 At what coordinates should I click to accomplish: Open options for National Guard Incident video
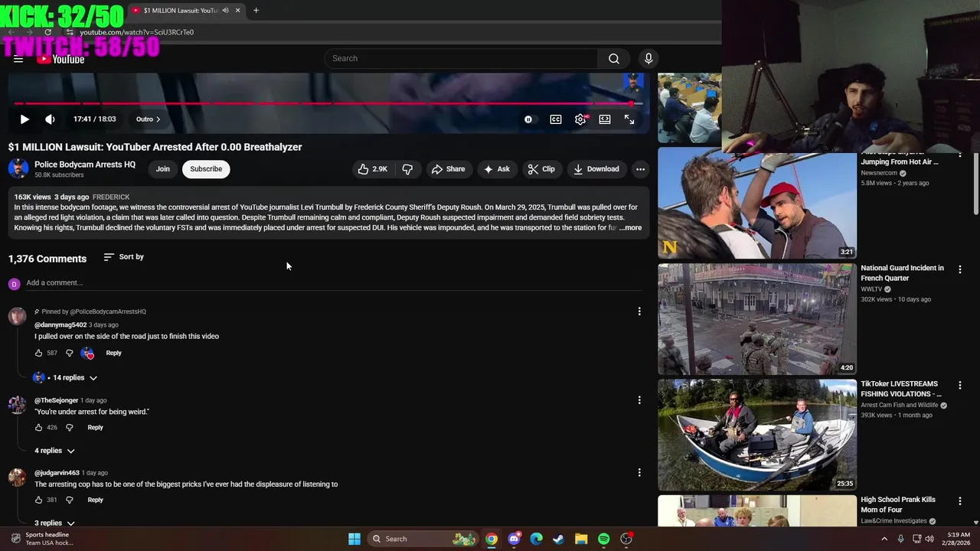[959, 269]
